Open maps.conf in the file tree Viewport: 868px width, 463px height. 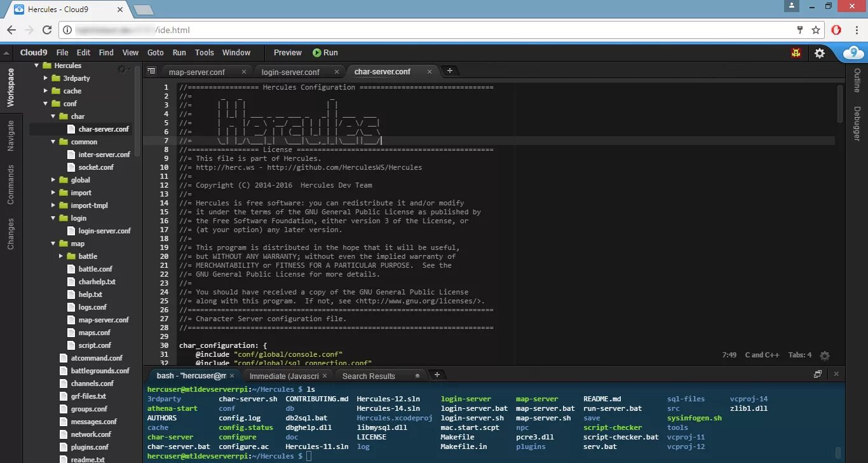point(94,333)
